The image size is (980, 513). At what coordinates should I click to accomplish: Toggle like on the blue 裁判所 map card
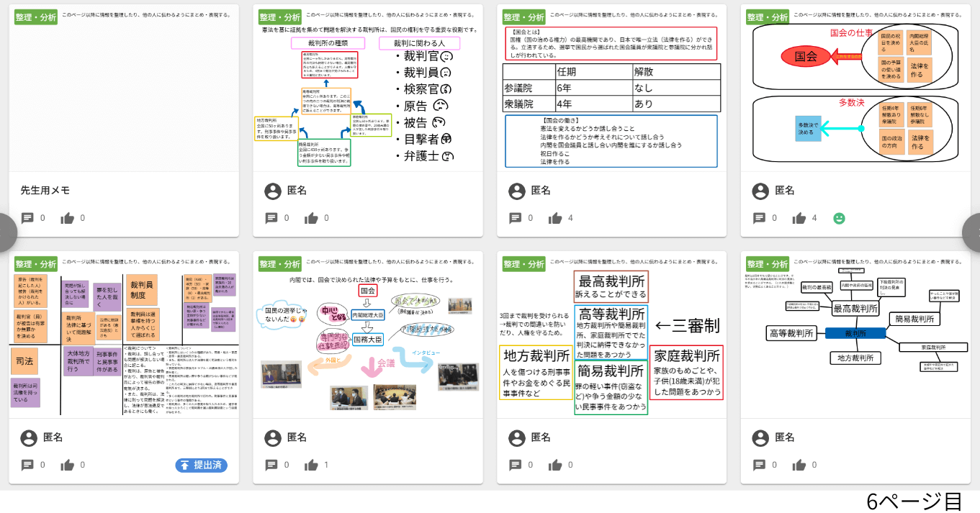799,465
